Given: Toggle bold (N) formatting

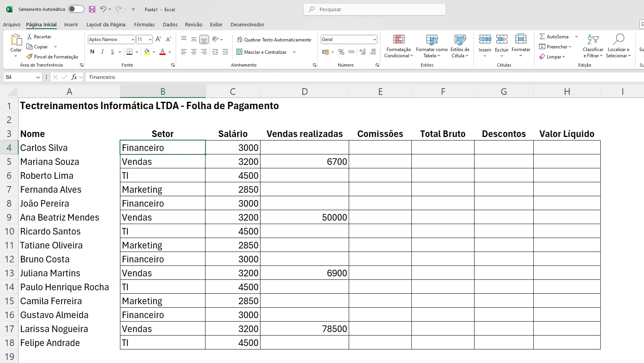Looking at the screenshot, I should [92, 52].
